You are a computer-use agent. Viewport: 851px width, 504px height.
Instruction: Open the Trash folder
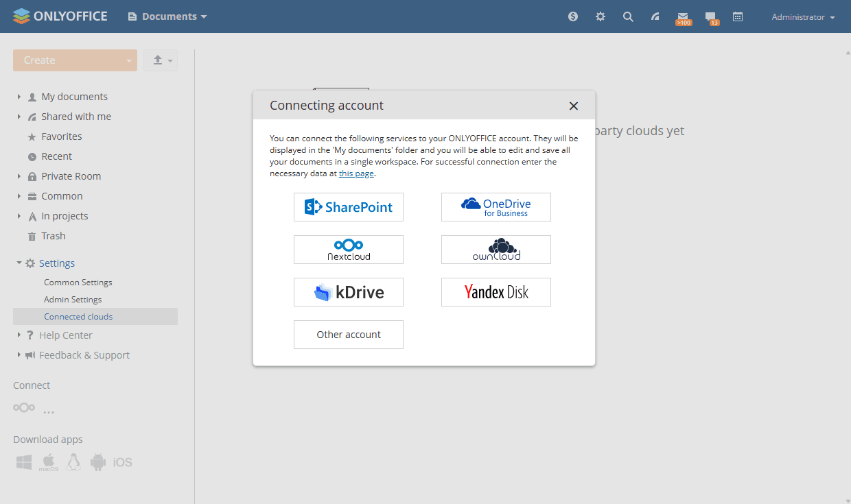click(x=53, y=236)
